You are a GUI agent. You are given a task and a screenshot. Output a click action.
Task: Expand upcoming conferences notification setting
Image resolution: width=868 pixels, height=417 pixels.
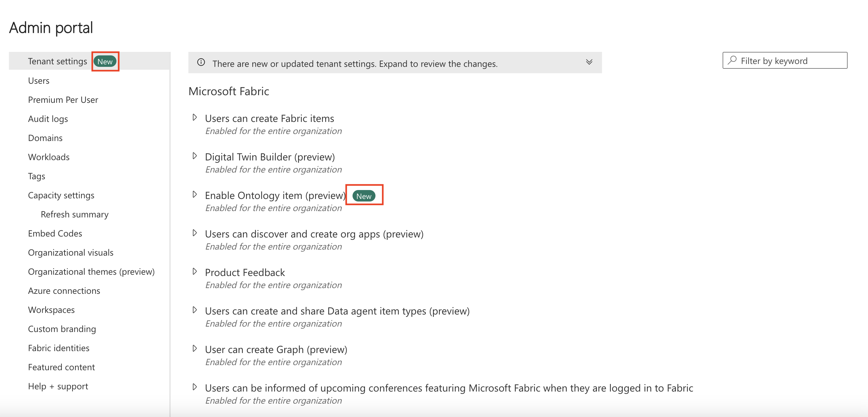coord(195,387)
